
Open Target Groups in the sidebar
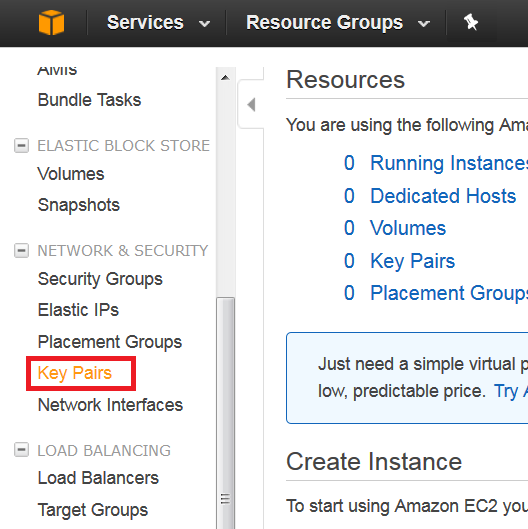point(93,510)
